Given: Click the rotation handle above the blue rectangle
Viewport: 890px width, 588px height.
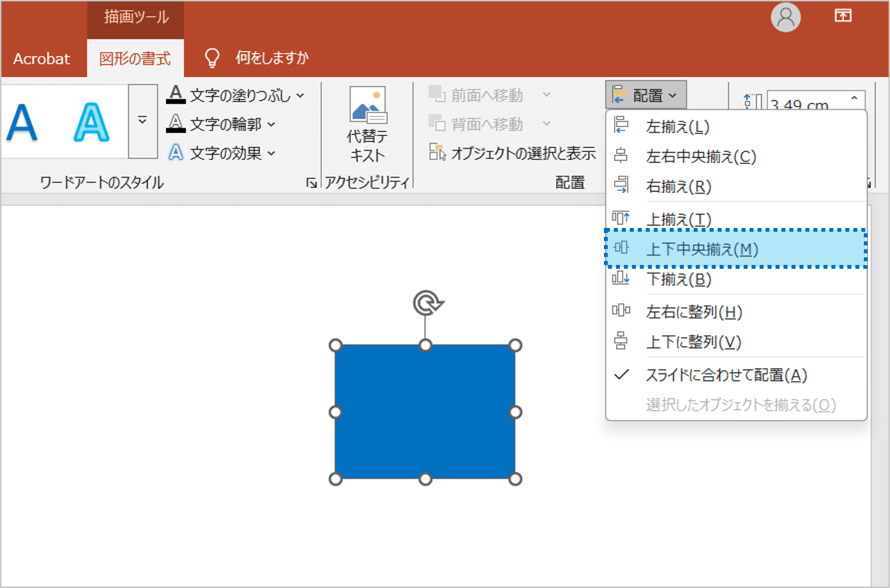Looking at the screenshot, I should 427,303.
